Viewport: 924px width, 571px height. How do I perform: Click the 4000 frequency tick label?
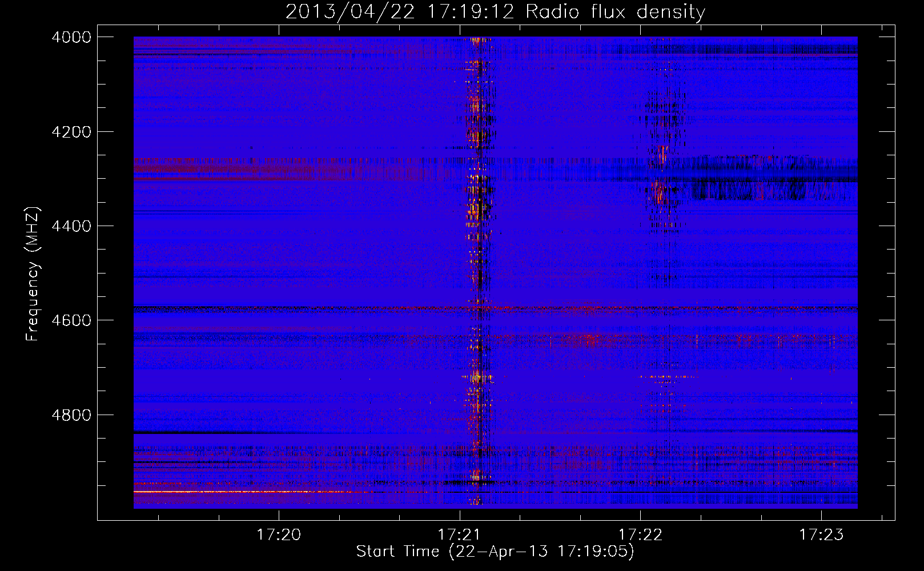coord(71,37)
